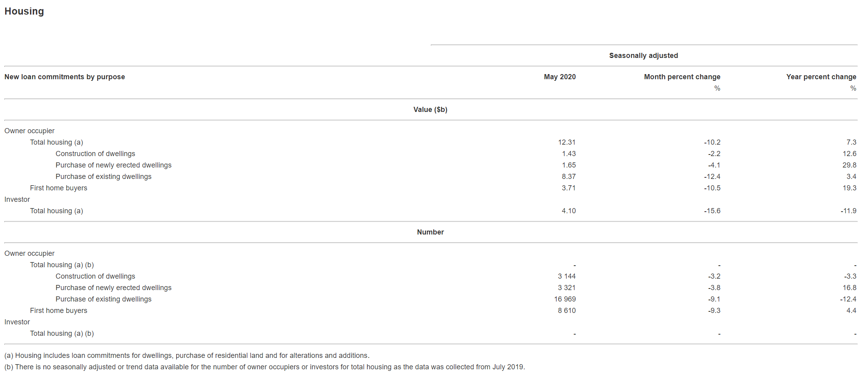Select the 12.31 total housing value cell
Viewport: 868px width, 376px height.
click(566, 142)
